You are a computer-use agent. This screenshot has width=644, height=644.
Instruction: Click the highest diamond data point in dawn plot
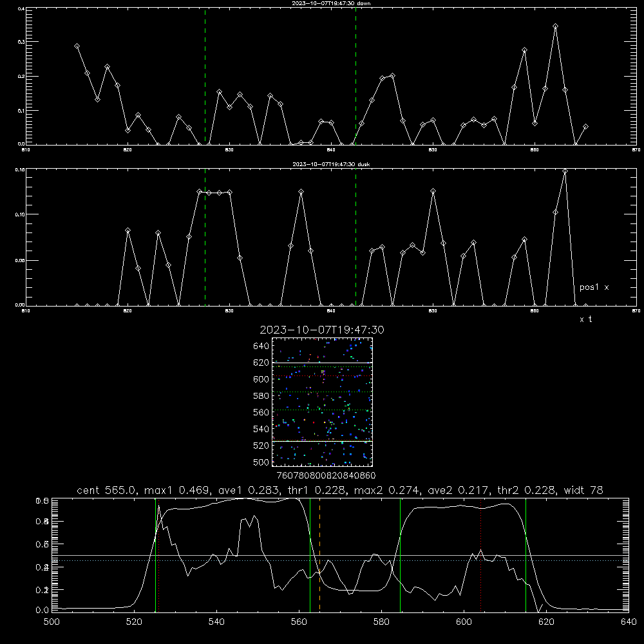tap(555, 26)
